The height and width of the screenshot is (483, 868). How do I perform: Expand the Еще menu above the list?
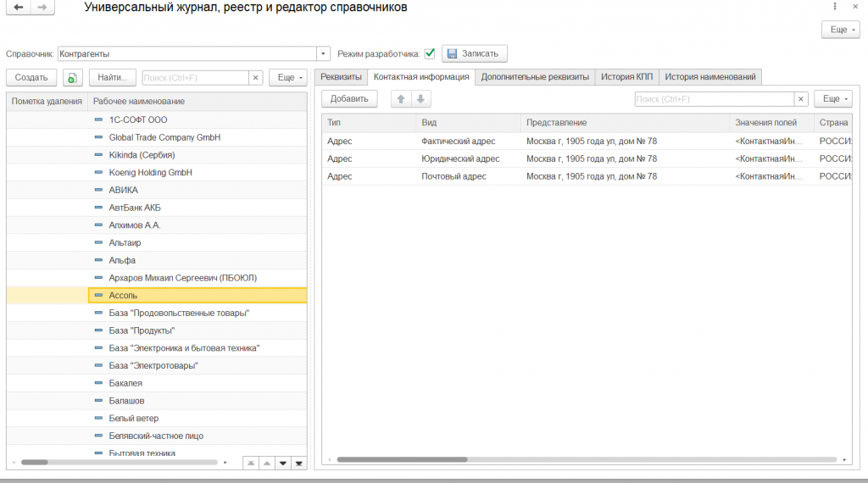288,78
